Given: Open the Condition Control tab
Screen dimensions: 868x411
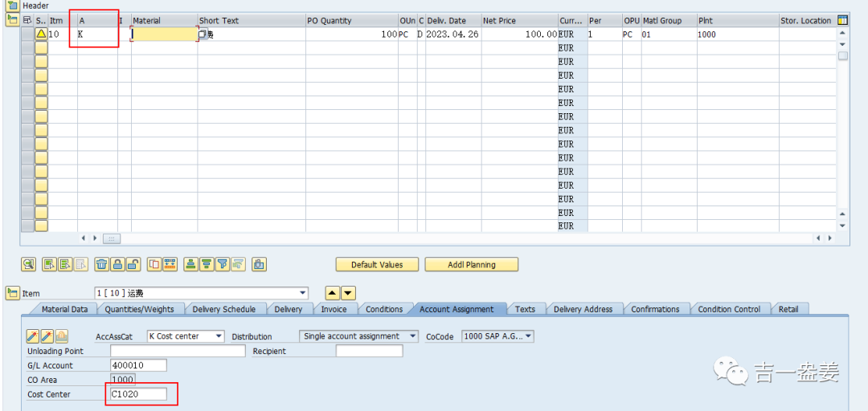Looking at the screenshot, I should tap(729, 309).
